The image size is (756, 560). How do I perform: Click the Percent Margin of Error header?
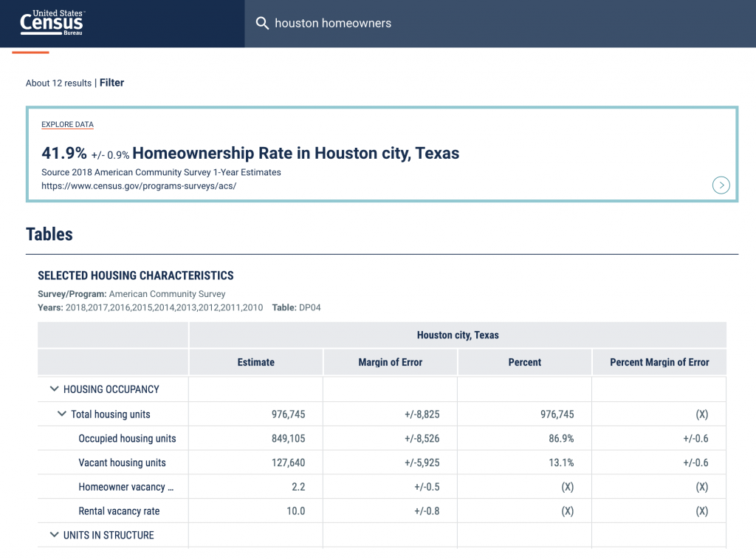click(659, 362)
